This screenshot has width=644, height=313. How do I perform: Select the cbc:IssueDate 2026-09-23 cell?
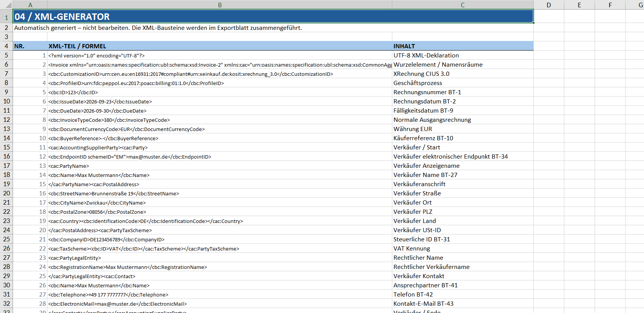(x=220, y=102)
